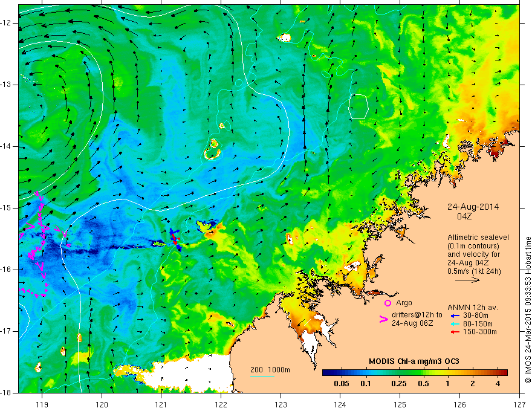Click the dark red end of the colorbar
Viewport: 532px width, 411px height.
(504, 373)
